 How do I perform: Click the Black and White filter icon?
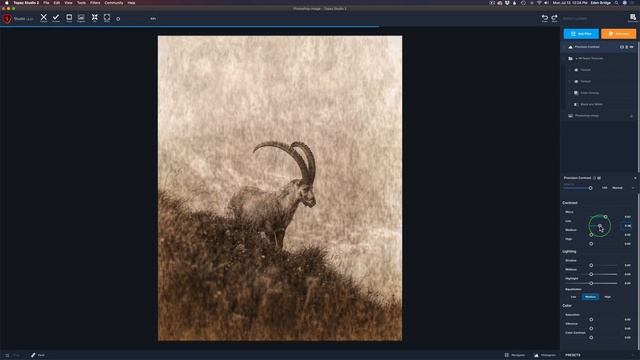[576, 104]
